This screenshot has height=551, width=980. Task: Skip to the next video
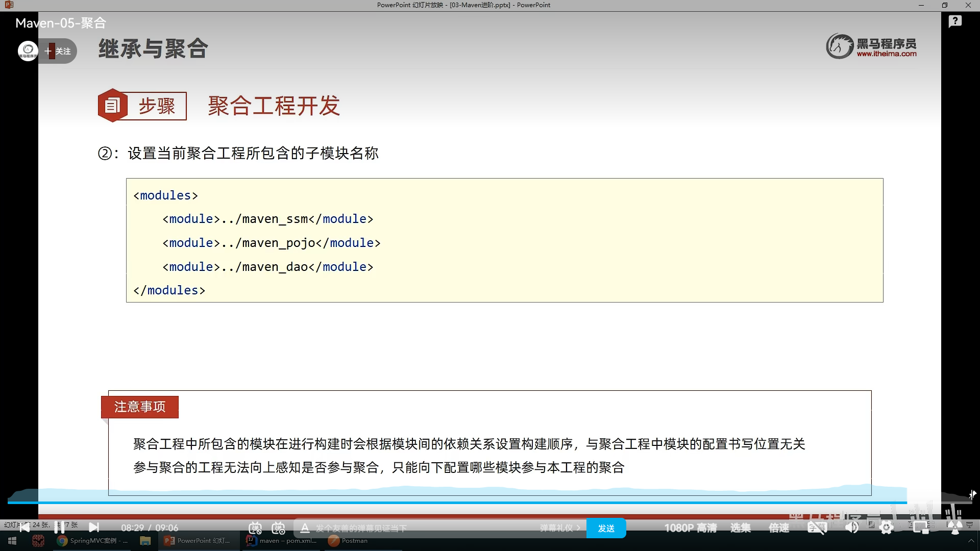click(x=94, y=528)
